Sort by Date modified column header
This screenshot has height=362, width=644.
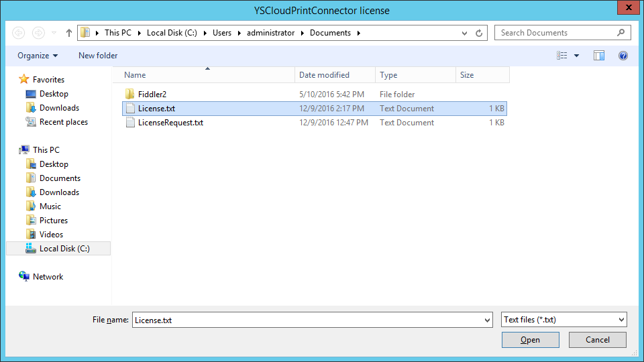(324, 75)
